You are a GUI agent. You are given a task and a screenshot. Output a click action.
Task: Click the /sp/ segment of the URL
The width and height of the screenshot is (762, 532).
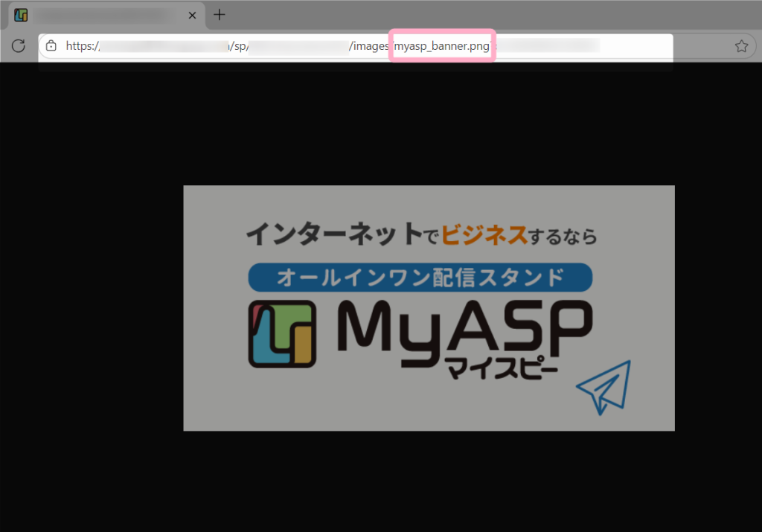click(x=240, y=46)
